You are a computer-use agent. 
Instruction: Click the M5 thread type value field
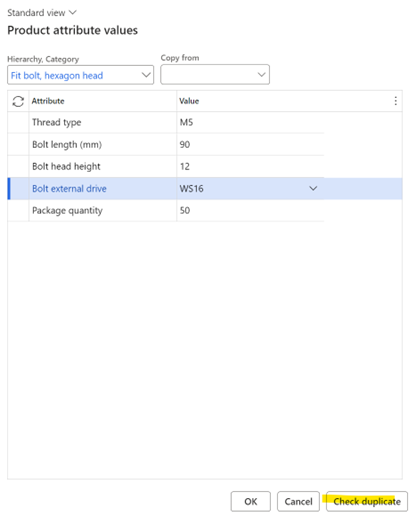coord(250,122)
